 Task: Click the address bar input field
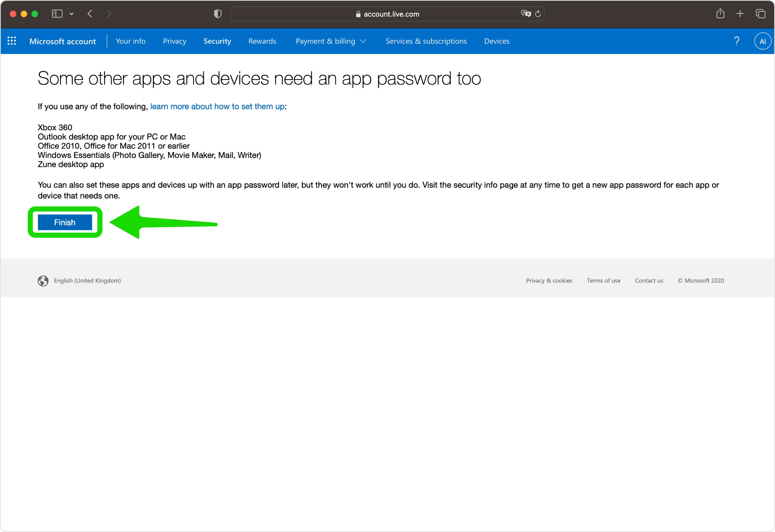pos(387,12)
